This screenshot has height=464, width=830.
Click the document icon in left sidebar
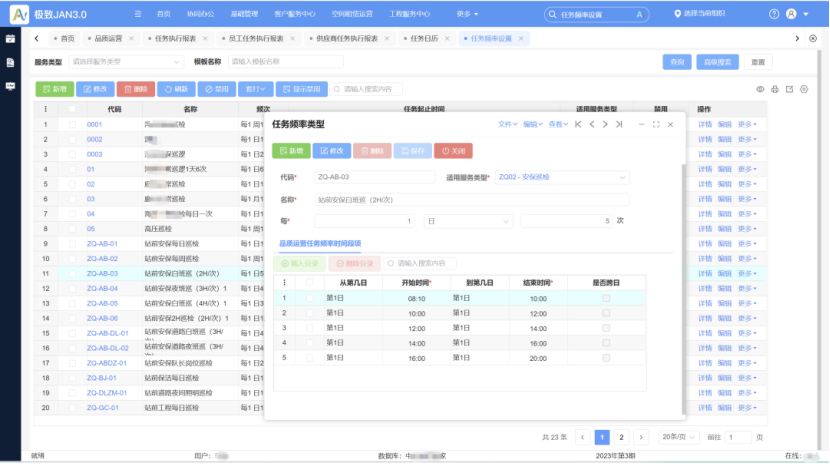[x=10, y=62]
